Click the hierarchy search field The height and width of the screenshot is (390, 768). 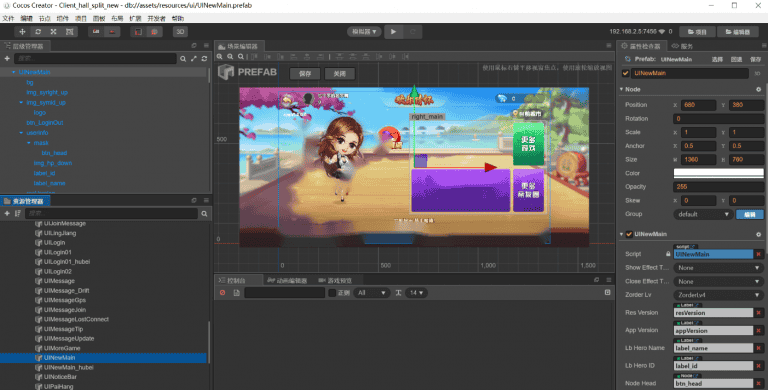96,58
